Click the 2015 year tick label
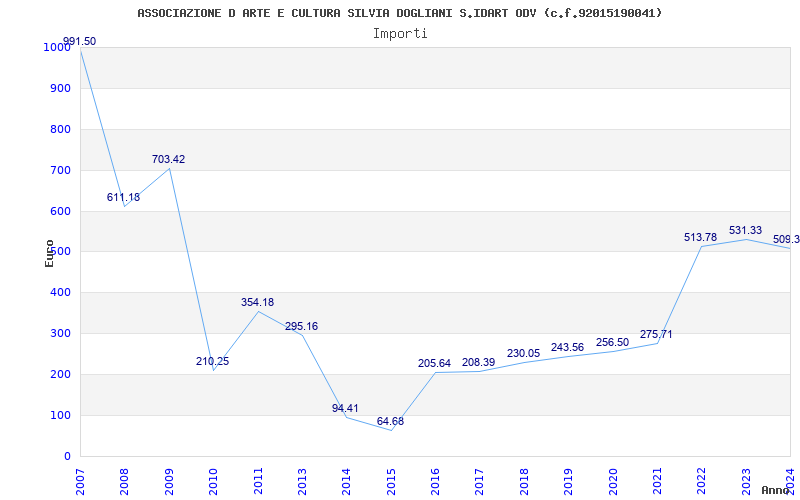 tap(391, 481)
